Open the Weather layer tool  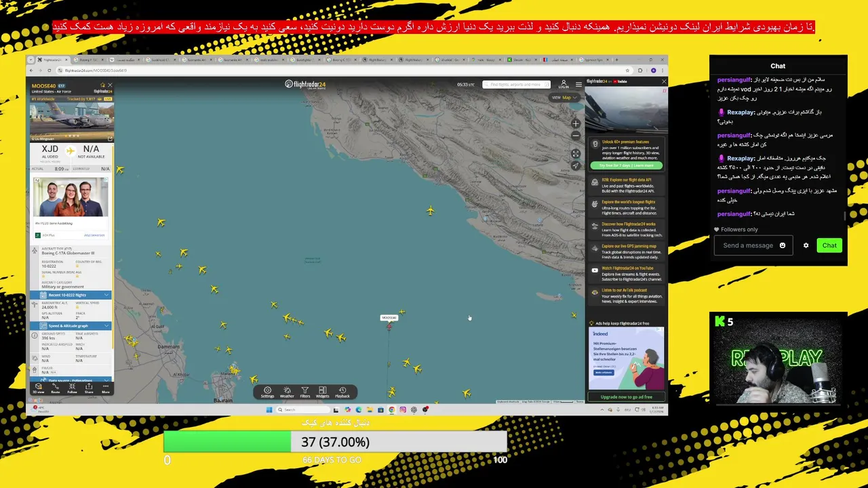tap(287, 392)
